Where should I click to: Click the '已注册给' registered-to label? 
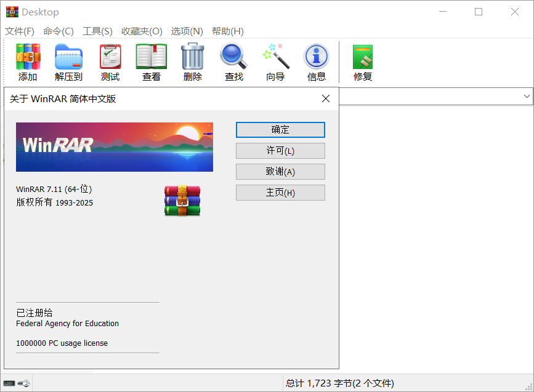34,313
